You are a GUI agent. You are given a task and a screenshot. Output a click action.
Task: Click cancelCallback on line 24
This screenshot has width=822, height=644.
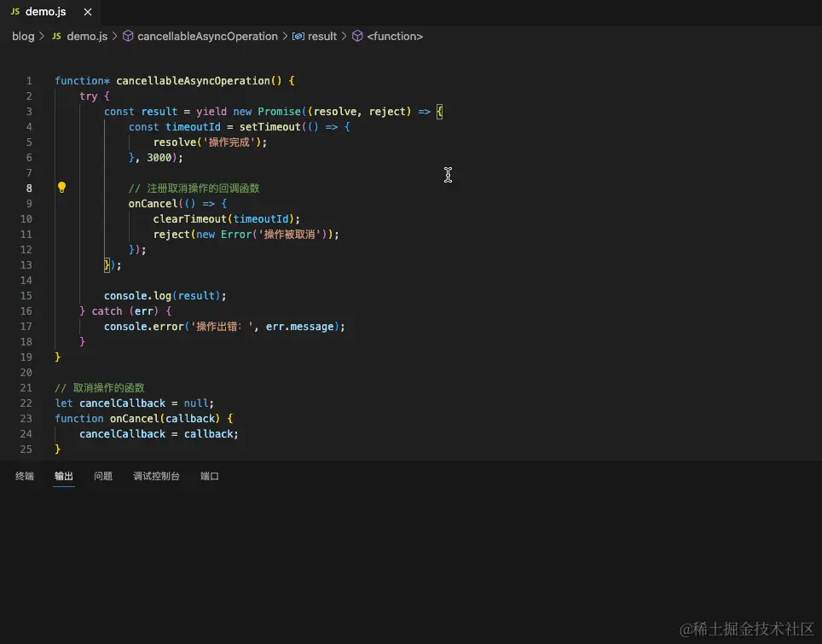pyautogui.click(x=122, y=433)
